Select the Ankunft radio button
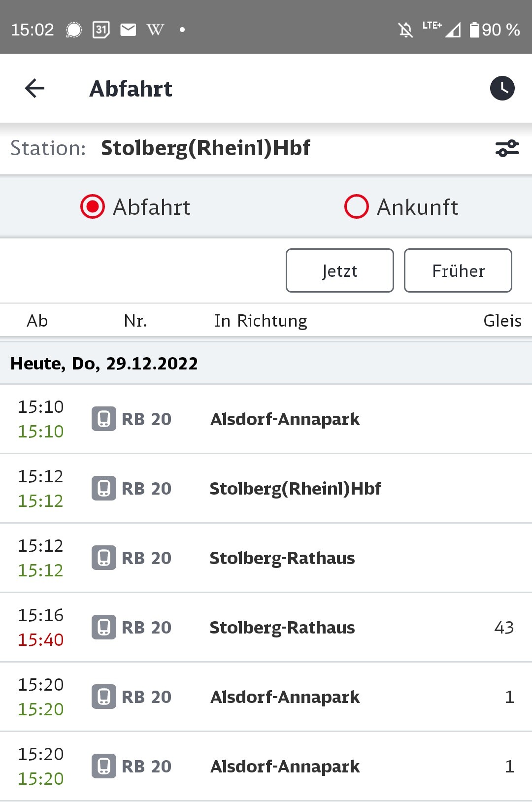Viewport: 532px width, 802px height. tap(357, 206)
